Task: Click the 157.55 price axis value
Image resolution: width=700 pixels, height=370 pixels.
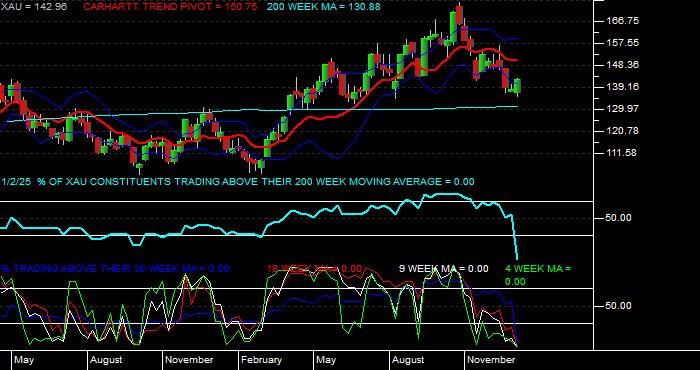Action: coord(622,43)
